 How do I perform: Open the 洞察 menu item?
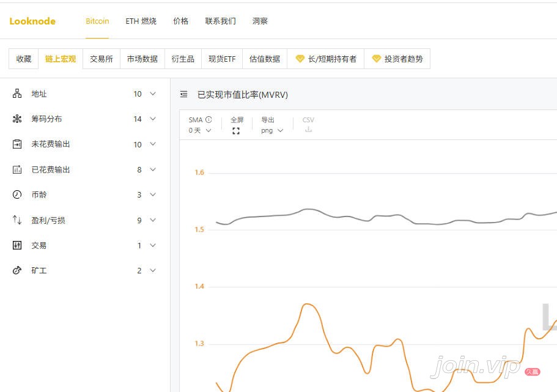pos(260,21)
